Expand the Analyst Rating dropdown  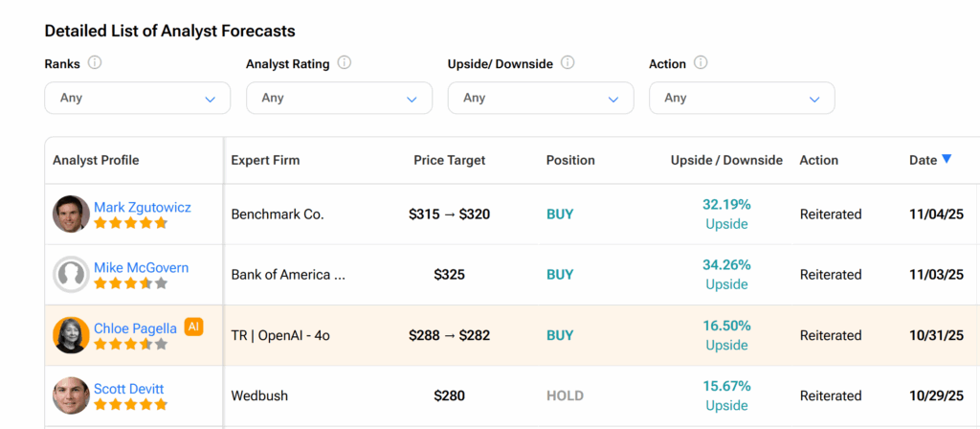[339, 98]
